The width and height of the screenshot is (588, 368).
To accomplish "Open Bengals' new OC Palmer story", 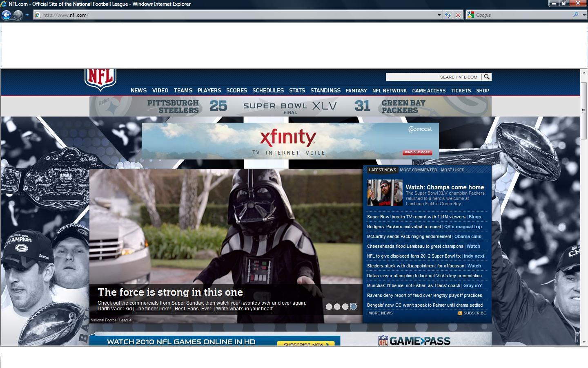I will pos(425,305).
